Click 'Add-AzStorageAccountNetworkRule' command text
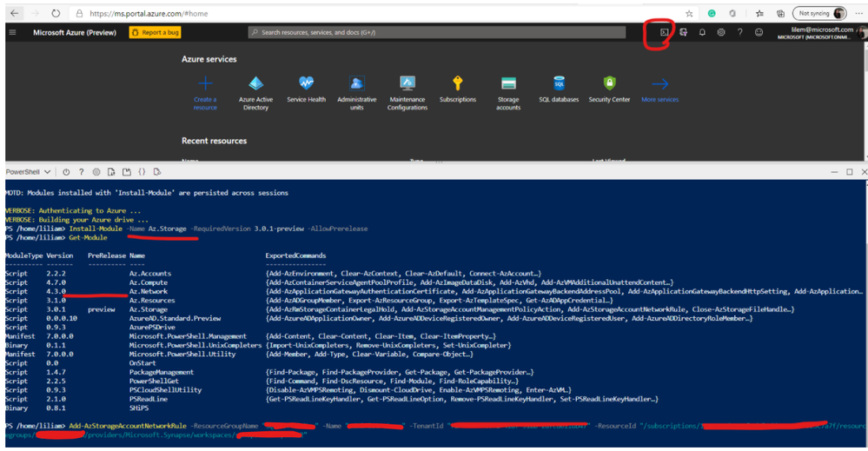 [128, 426]
